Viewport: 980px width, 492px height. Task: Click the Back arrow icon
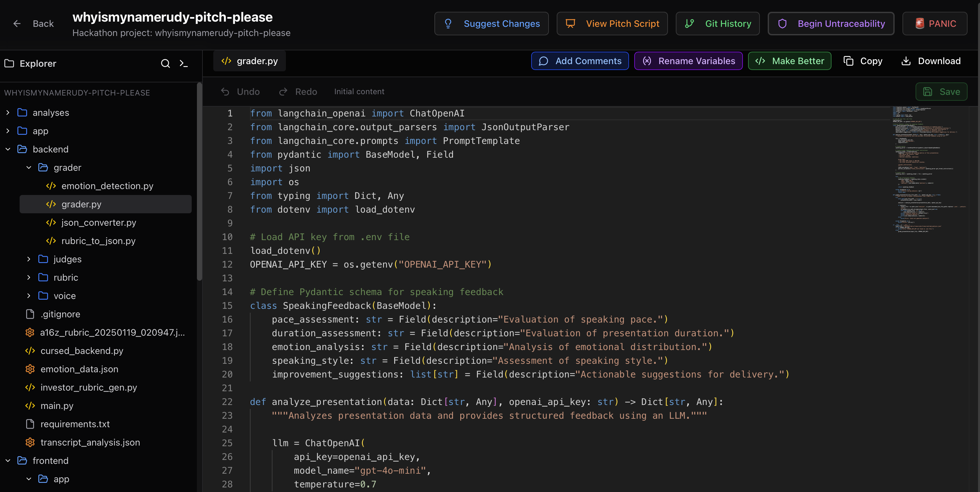pyautogui.click(x=17, y=24)
